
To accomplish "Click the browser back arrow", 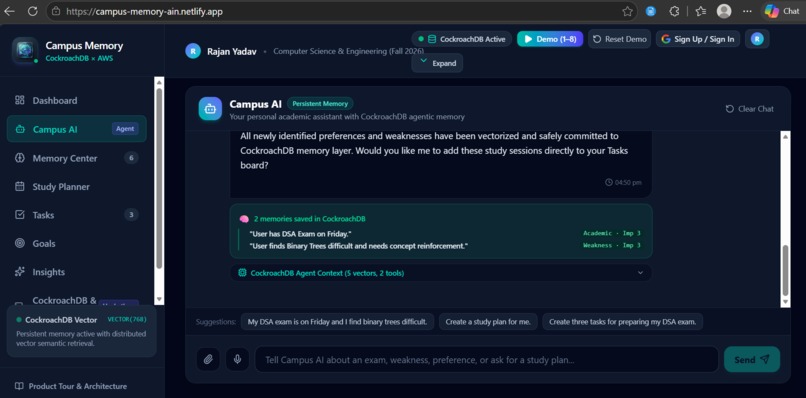I will 9,11.
